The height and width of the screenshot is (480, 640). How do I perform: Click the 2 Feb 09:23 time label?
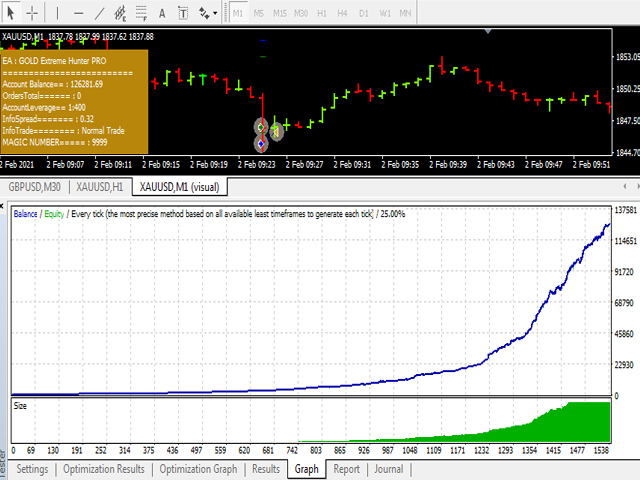tap(257, 164)
